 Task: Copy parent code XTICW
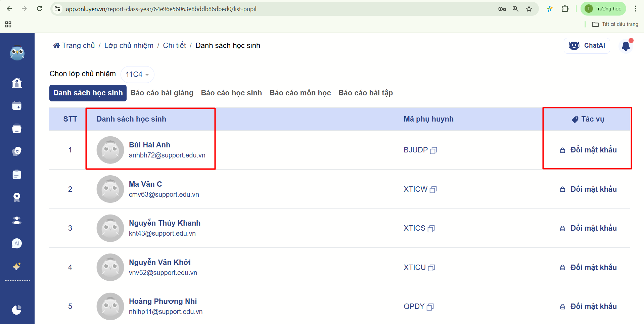(433, 190)
